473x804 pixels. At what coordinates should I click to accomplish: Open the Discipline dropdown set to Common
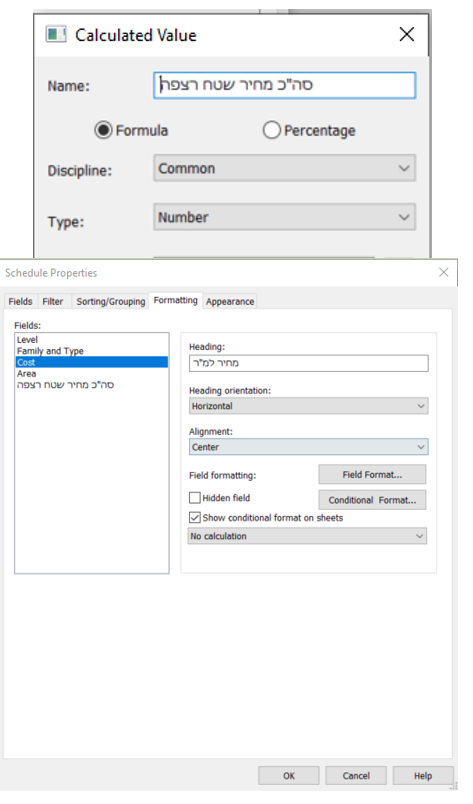click(284, 168)
